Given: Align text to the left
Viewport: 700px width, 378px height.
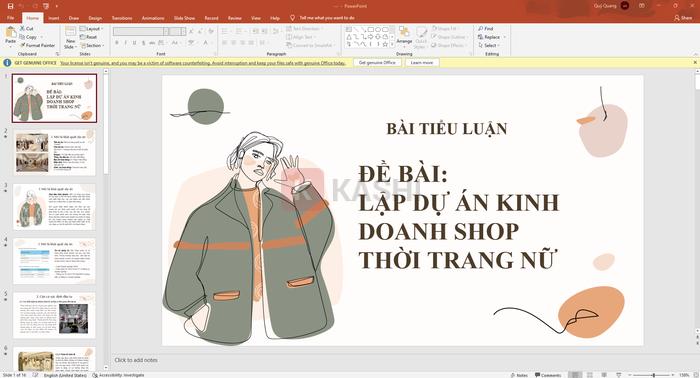Looking at the screenshot, I should tap(225, 43).
